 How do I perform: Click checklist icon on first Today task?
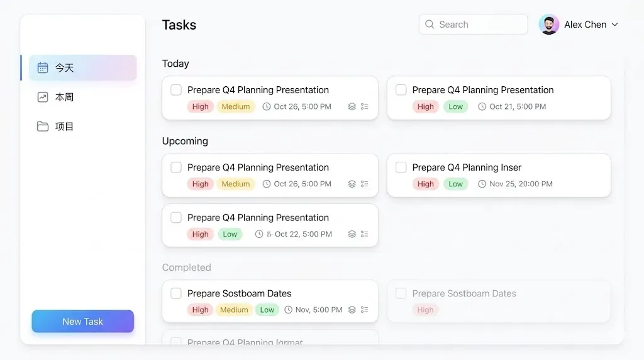364,106
